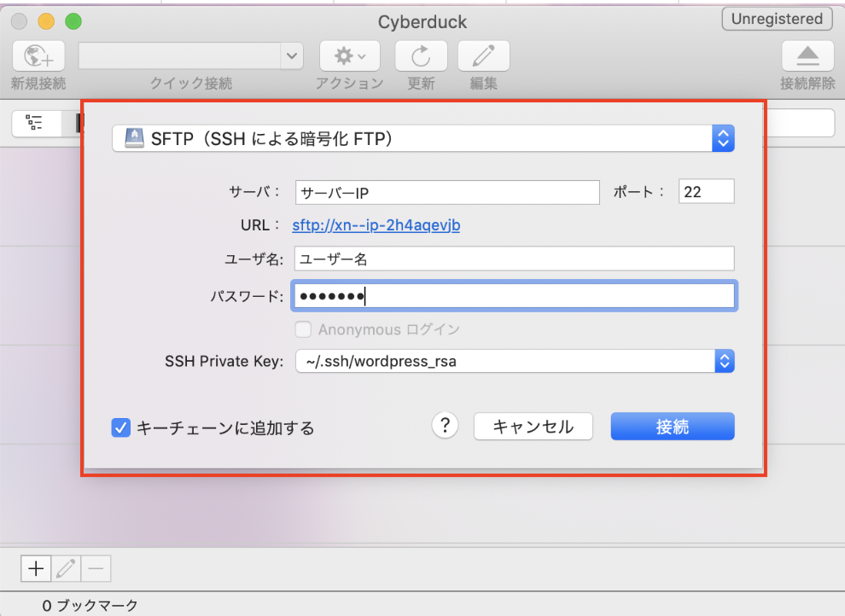845x616 pixels.
Task: Click the Quick Connect text field
Action: [x=179, y=56]
